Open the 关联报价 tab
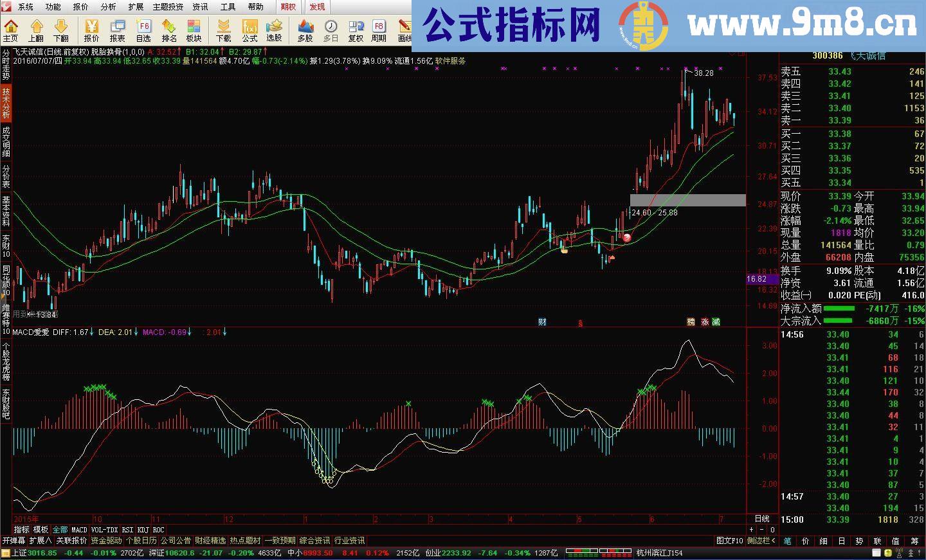 pyautogui.click(x=71, y=541)
